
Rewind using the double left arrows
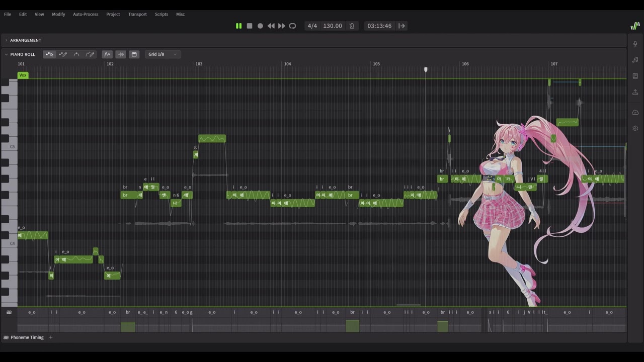271,26
